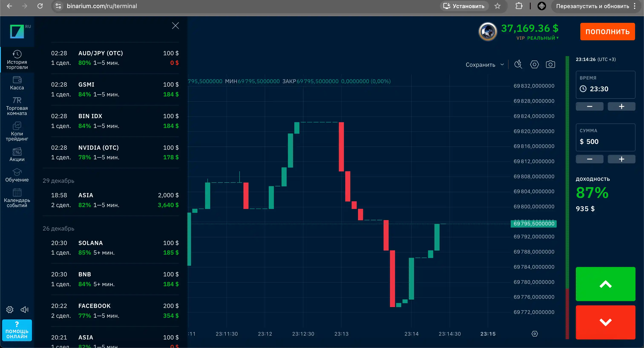Click the user avatar picture
This screenshot has width=644, height=348.
tap(488, 32)
